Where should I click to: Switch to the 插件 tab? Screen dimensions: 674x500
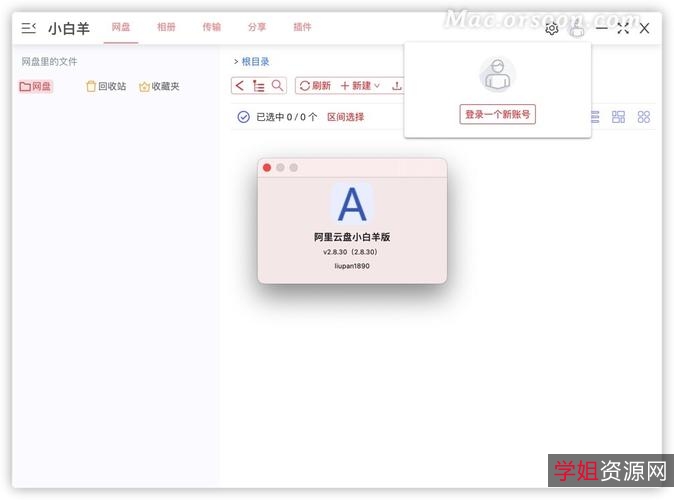pos(302,27)
